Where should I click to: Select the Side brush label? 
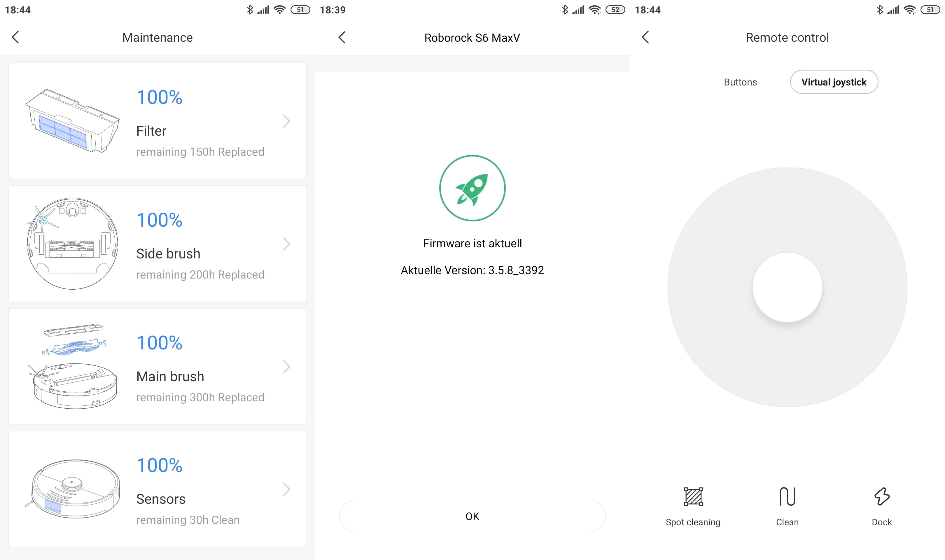(x=168, y=253)
